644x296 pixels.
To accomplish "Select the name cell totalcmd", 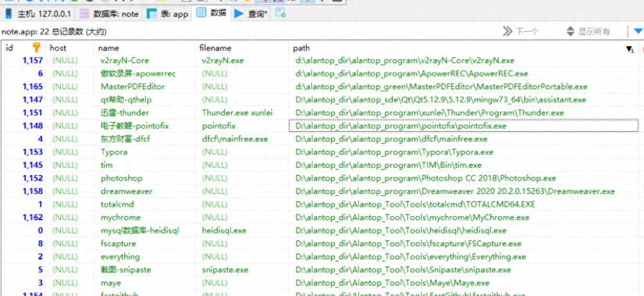I will pos(118,204).
